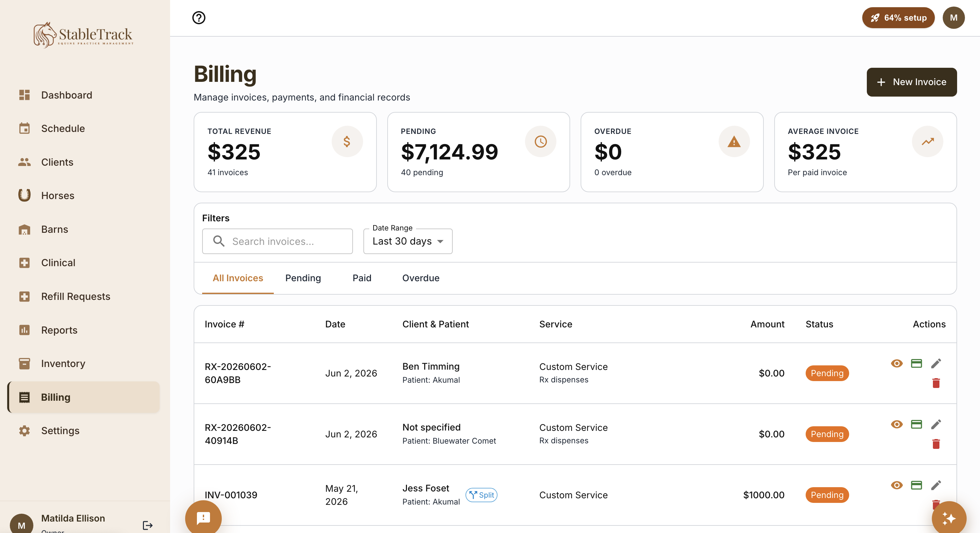This screenshot has height=533, width=980.
Task: Edit invoice RX-20260602-60A9BB with pencil icon
Action: [936, 363]
